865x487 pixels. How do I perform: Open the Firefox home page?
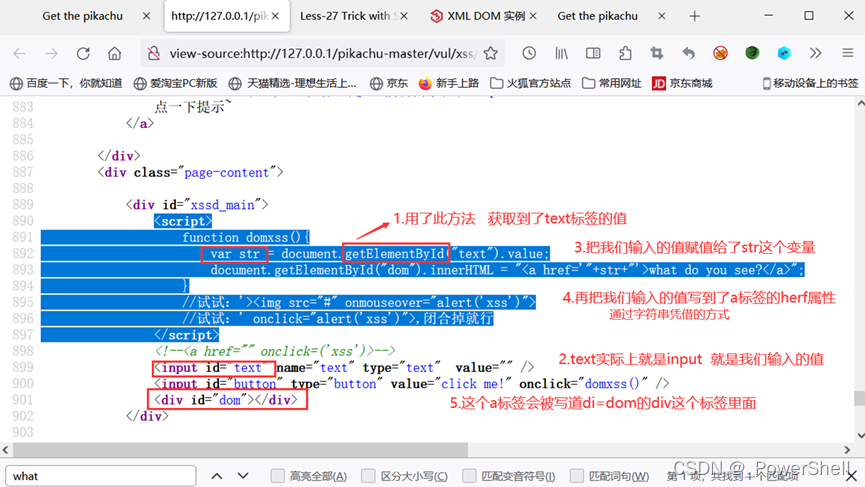click(114, 53)
